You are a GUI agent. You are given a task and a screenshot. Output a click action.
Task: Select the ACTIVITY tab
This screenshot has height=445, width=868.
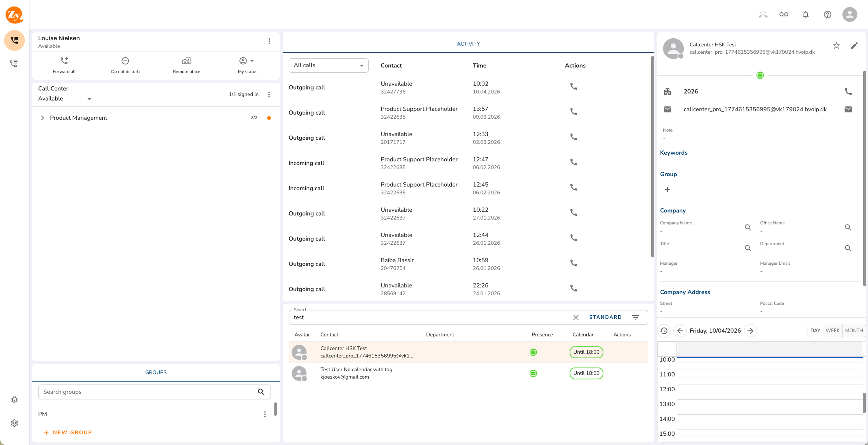(468, 44)
